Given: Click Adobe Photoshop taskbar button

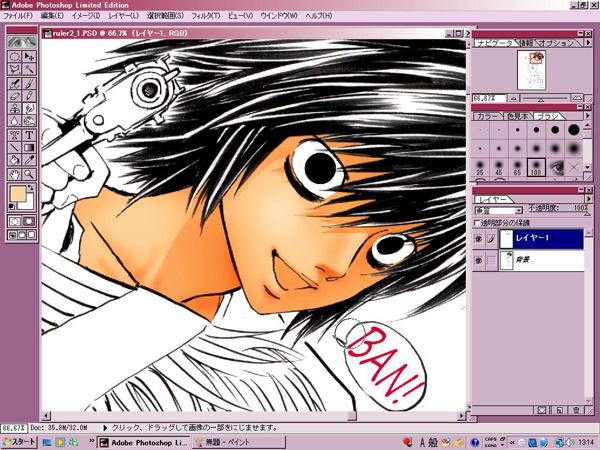Looking at the screenshot, I should pyautogui.click(x=143, y=442).
